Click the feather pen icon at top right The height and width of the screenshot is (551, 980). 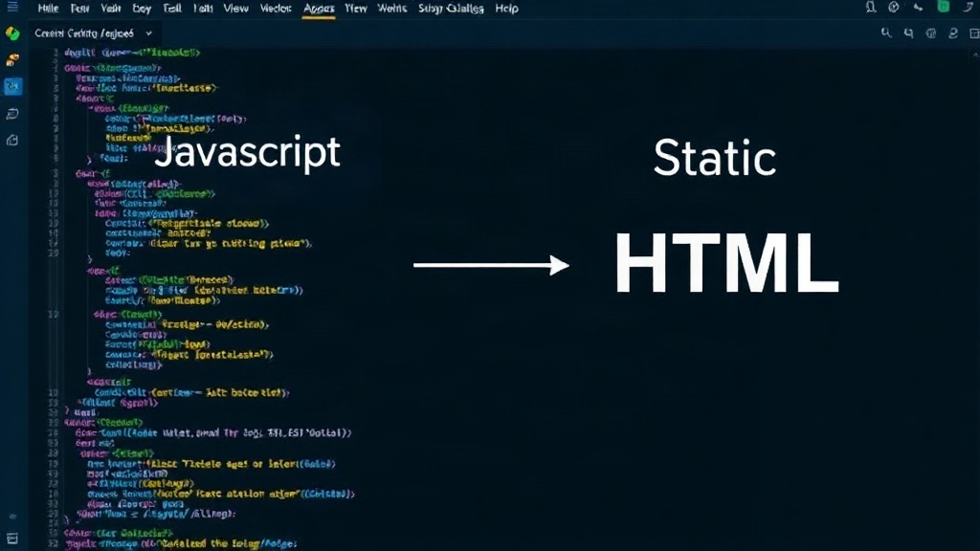tap(969, 7)
